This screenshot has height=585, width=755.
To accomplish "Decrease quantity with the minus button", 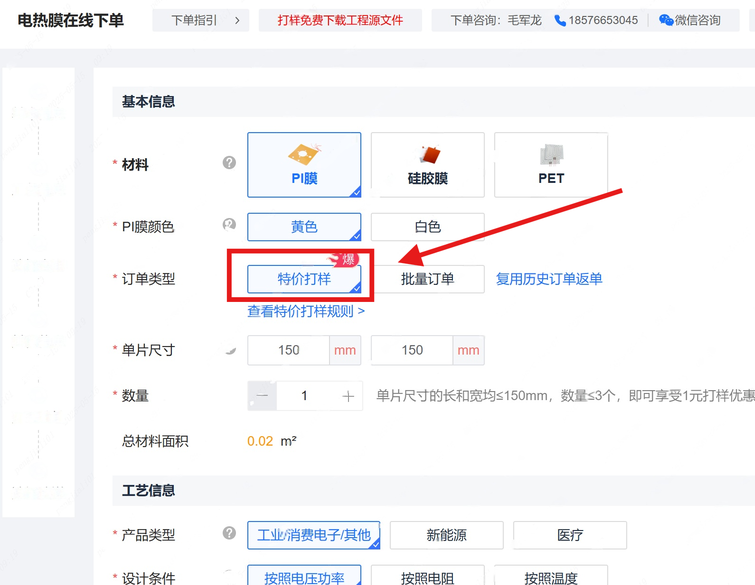I will pyautogui.click(x=262, y=396).
